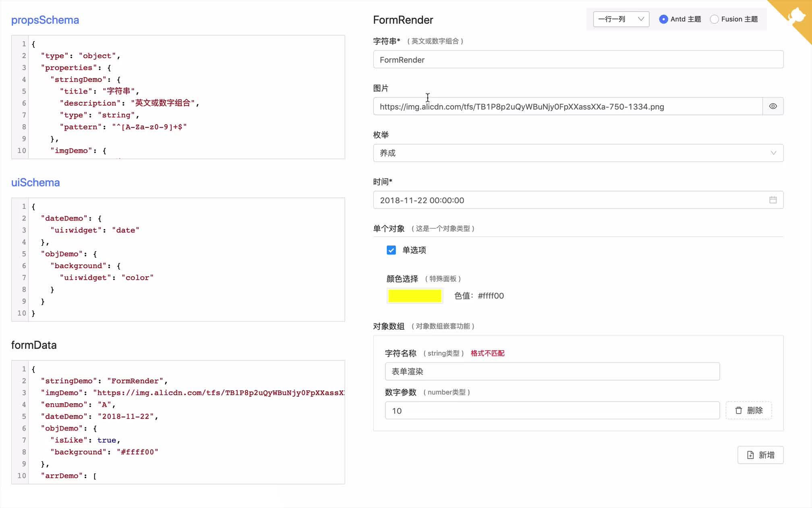The width and height of the screenshot is (812, 508).
Task: Click the 新增 button to add an item
Action: coord(760,455)
